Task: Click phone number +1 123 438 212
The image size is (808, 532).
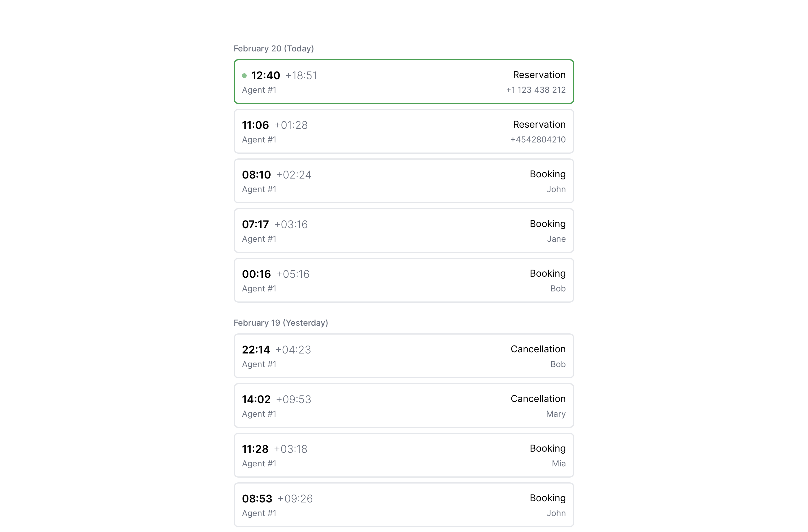Action: click(x=535, y=90)
